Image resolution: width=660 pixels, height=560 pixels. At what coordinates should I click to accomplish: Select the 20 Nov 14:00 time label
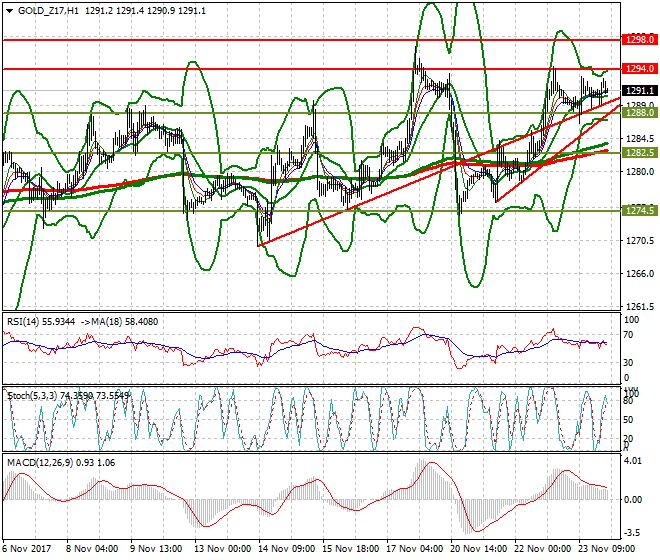tap(477, 550)
